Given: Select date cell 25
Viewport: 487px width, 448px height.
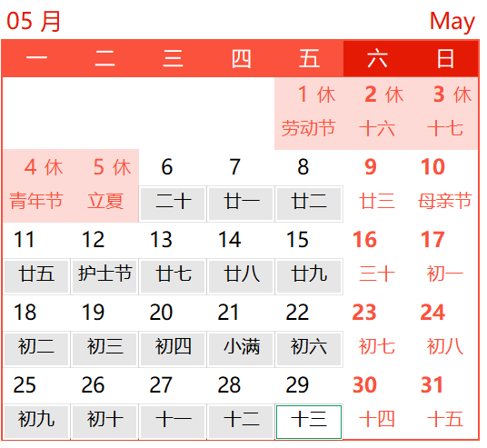Looking at the screenshot, I should [x=36, y=385].
